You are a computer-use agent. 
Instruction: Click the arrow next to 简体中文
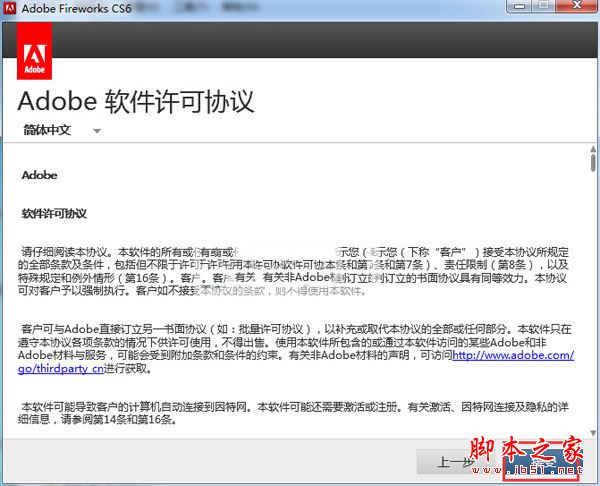(x=97, y=131)
